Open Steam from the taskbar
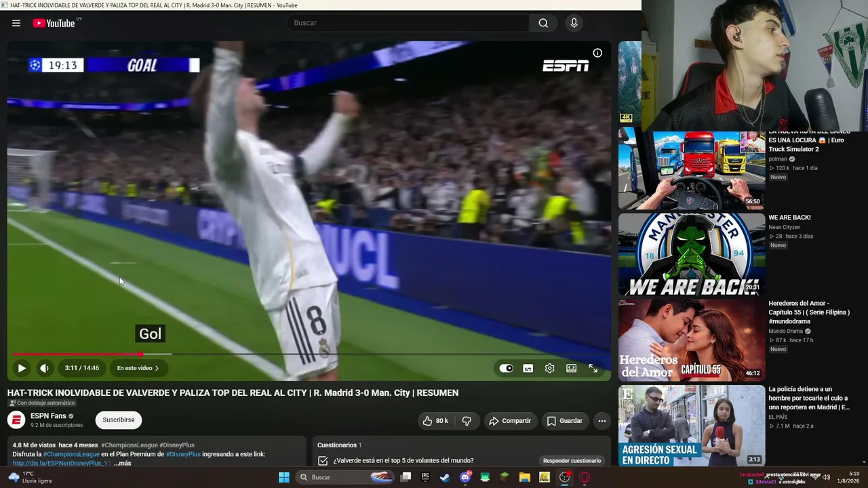The height and width of the screenshot is (488, 868). pyautogui.click(x=445, y=477)
